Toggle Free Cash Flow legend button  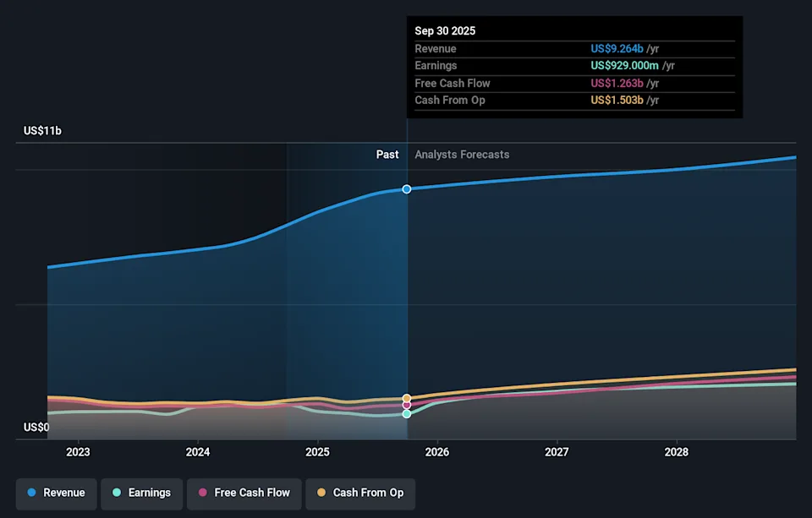coord(244,493)
